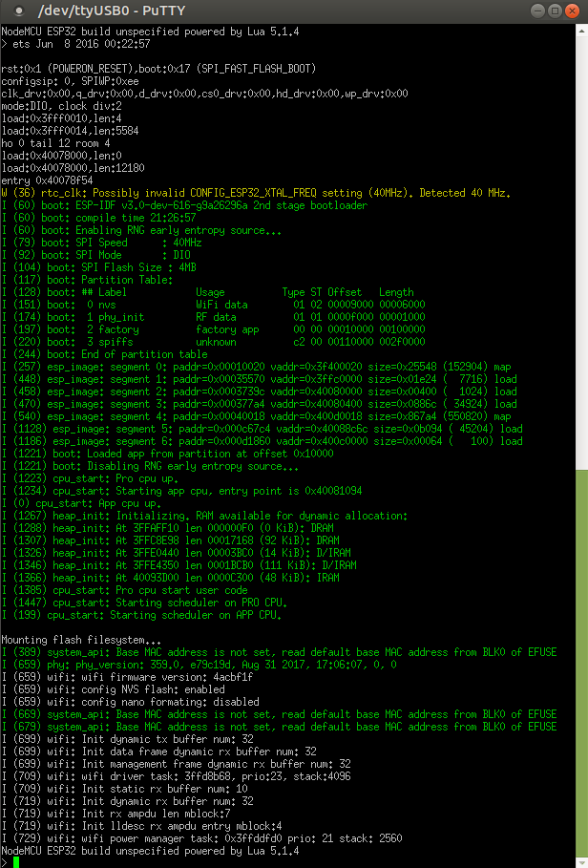The height and width of the screenshot is (868, 588).
Task: Click the partition header 'Label Usage Type ST Offset Length'
Action: (207, 292)
